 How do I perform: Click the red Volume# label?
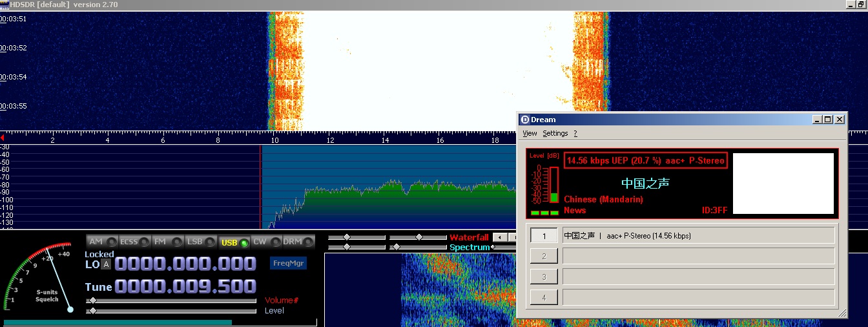coord(282,301)
